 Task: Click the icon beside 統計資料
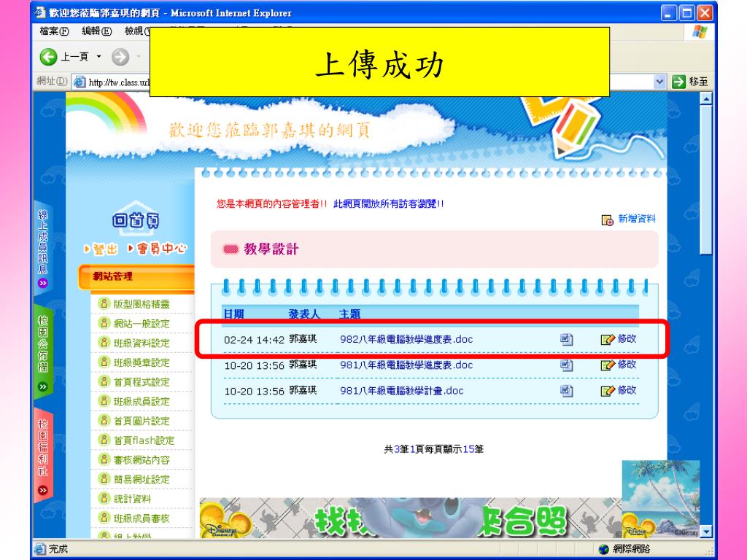click(x=104, y=498)
